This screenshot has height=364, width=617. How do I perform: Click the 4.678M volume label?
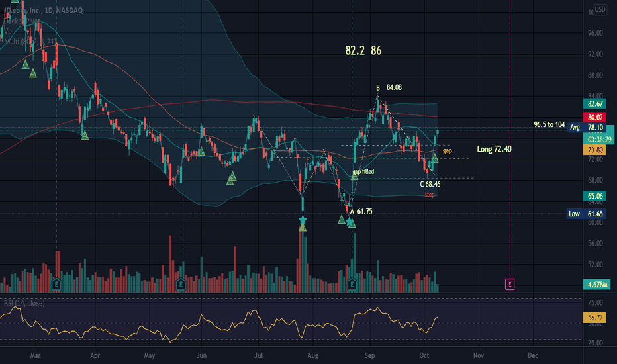(x=596, y=285)
